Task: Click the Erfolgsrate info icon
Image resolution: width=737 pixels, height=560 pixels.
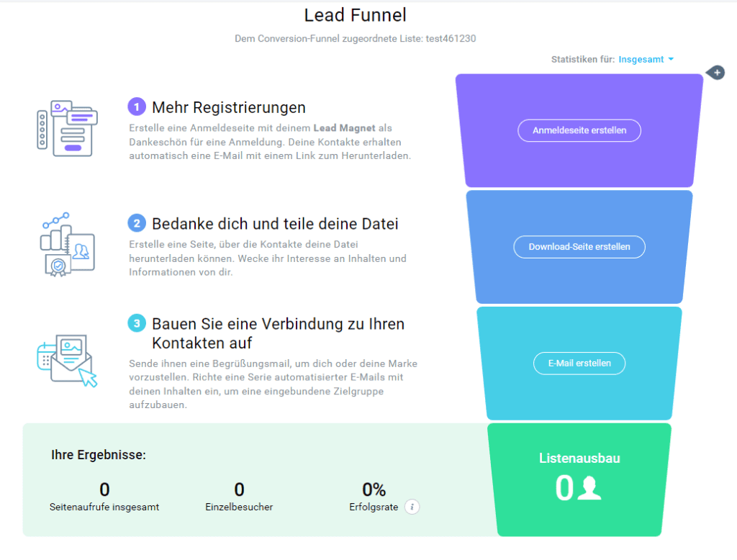Action: click(x=412, y=507)
